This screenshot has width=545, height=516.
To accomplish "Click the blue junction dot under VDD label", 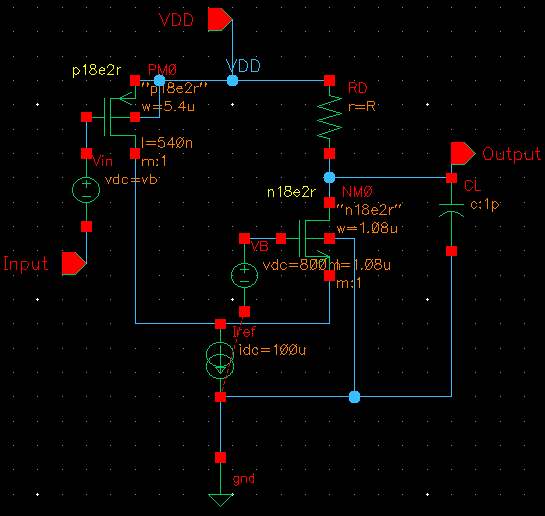I will click(232, 81).
